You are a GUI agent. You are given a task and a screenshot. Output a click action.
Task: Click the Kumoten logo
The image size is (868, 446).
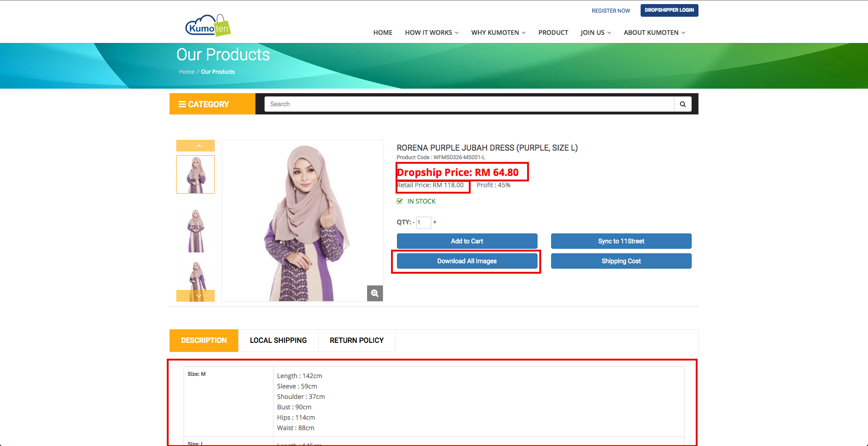[x=208, y=26]
